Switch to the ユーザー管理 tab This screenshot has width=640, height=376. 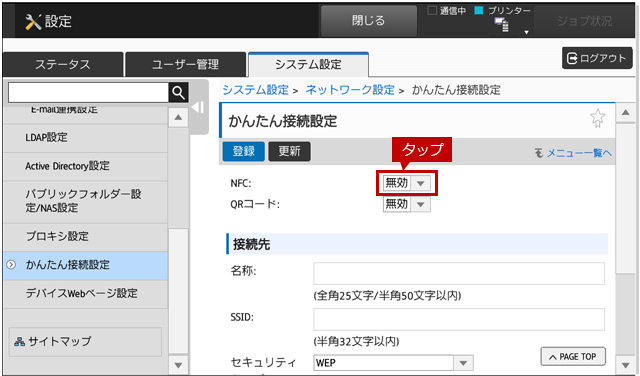click(x=186, y=65)
